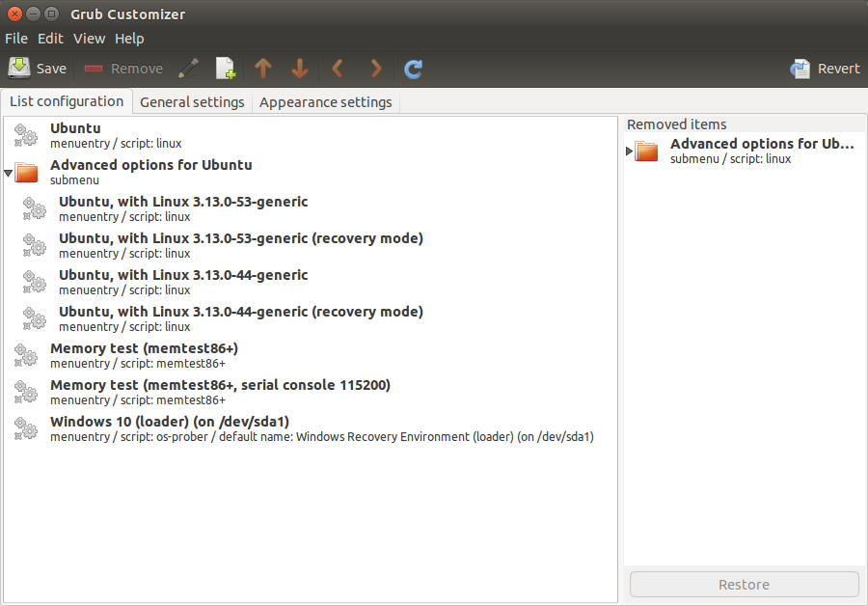This screenshot has height=606, width=868.
Task: Switch to the General settings tab
Action: coord(192,102)
